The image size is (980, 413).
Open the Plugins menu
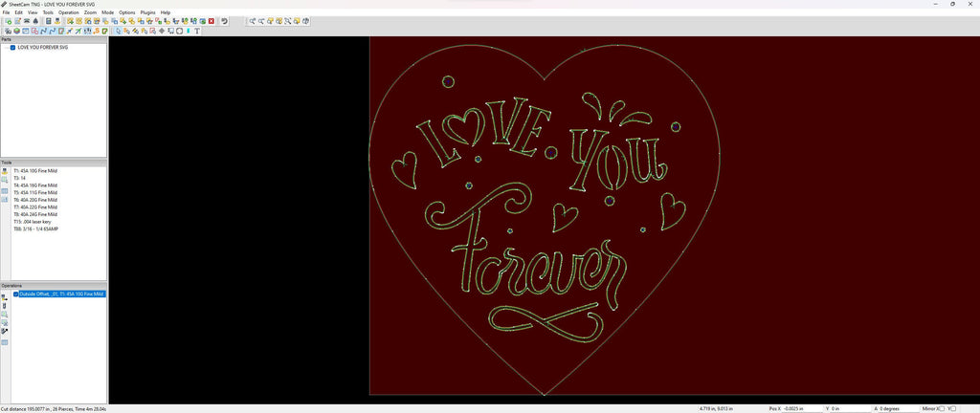(x=148, y=12)
